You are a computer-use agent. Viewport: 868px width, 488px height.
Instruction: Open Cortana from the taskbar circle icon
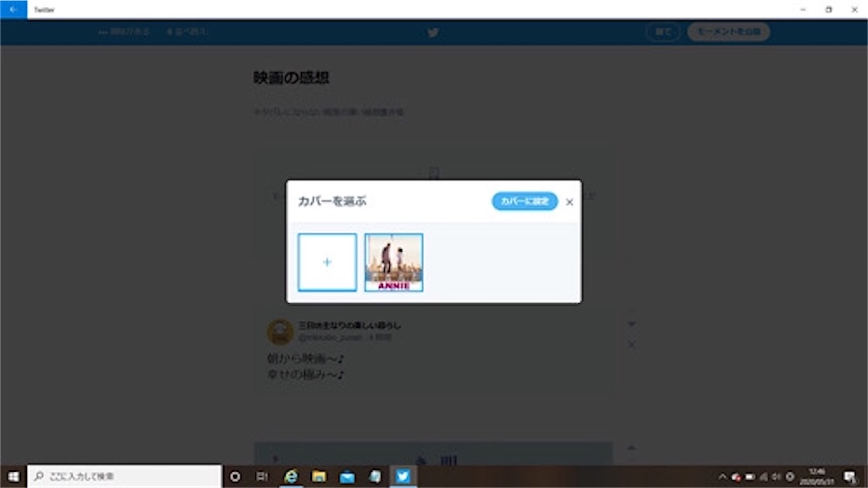click(236, 476)
